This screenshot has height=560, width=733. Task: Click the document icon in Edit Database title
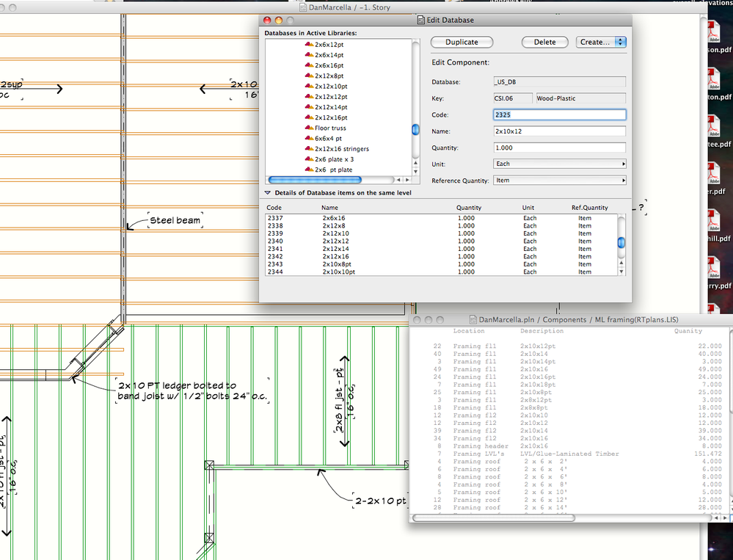(420, 20)
